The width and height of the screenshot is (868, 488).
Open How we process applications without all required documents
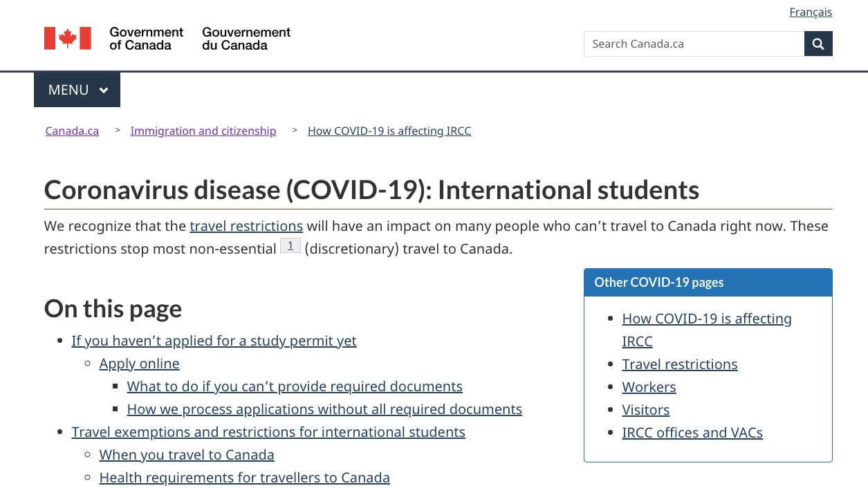(x=324, y=409)
